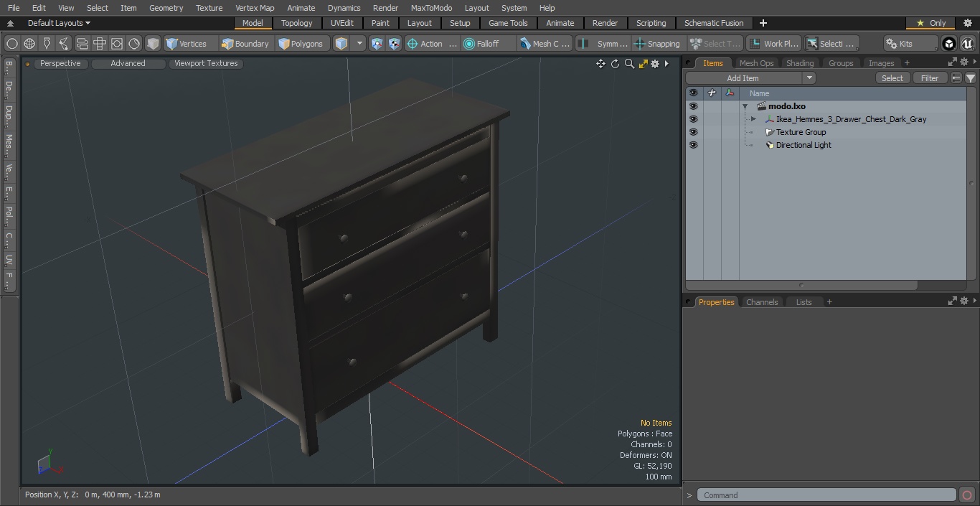Open the Action Center dropdown
The image size is (980, 506).
tap(432, 44)
